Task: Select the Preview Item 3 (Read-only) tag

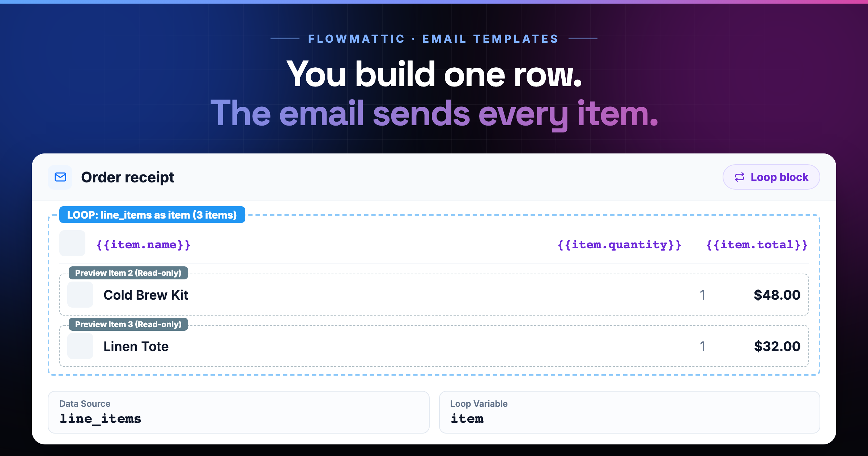Action: [128, 324]
